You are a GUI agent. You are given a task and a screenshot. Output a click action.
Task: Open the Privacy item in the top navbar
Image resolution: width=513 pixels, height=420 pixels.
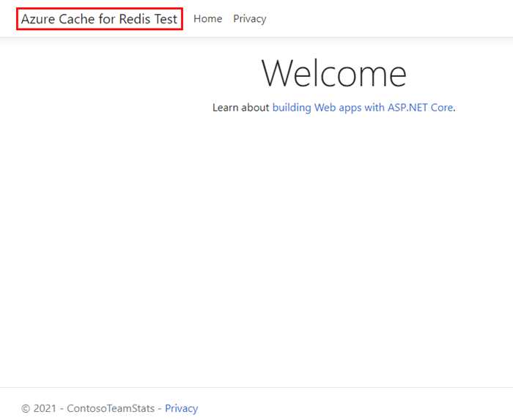point(250,19)
